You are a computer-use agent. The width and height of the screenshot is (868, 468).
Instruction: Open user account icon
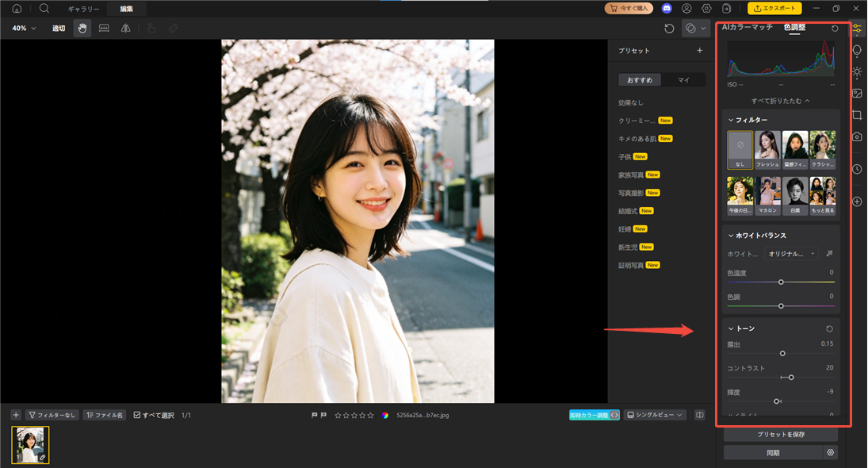coord(687,8)
